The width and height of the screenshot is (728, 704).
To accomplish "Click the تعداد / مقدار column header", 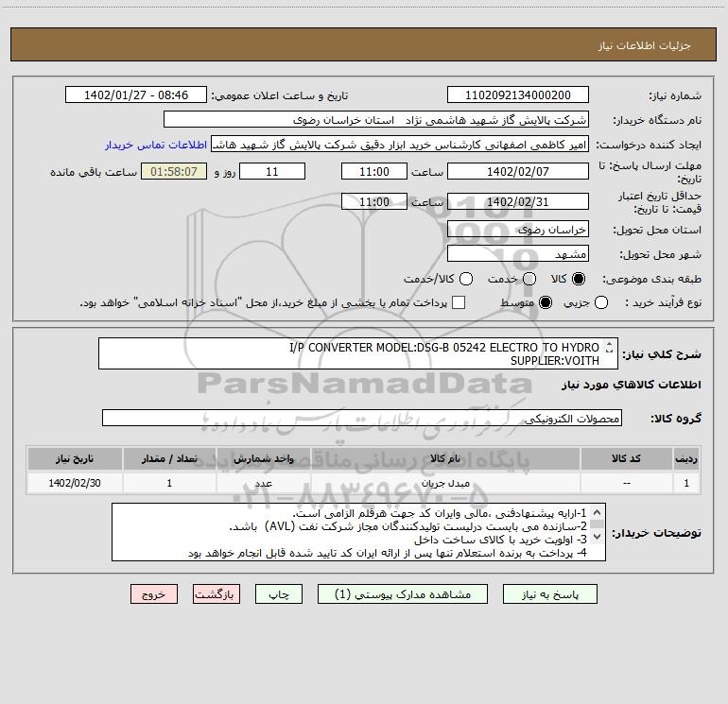I will click(169, 458).
